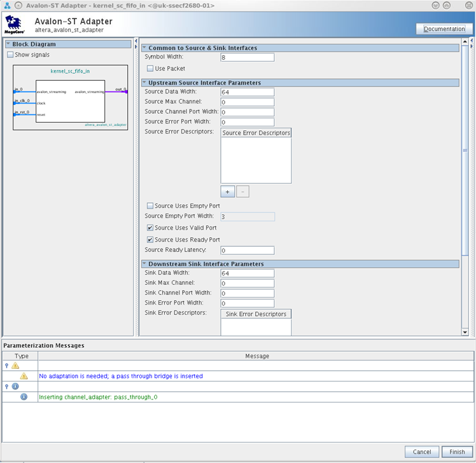Image resolution: width=476 pixels, height=463 pixels.
Task: Click the Source Ready Latency field
Action: point(248,251)
